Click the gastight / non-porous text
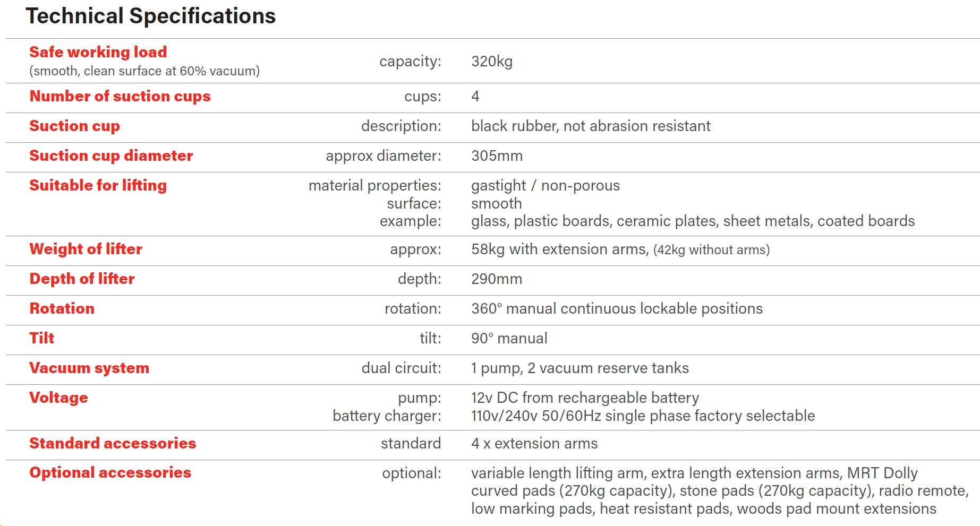The height and width of the screenshot is (526, 980). coord(545,186)
